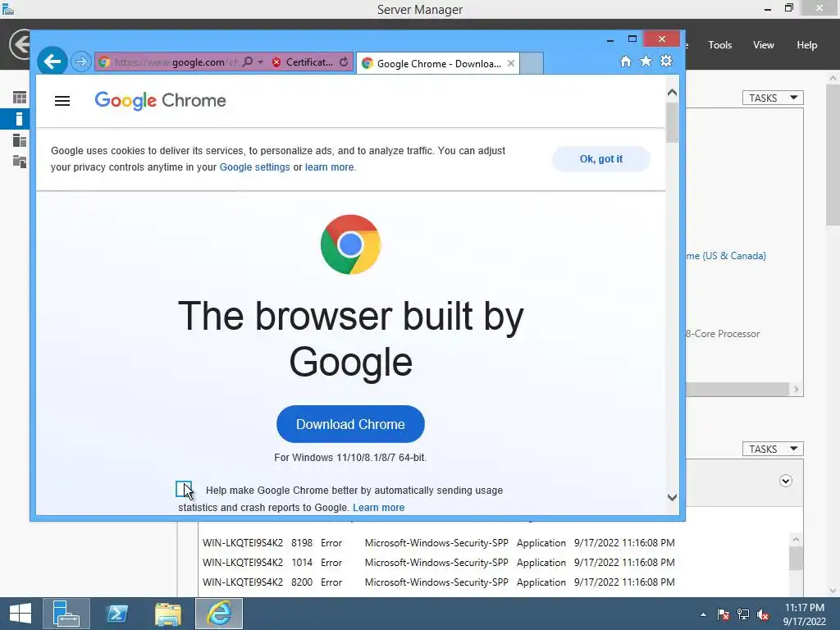Select event row with ID 1014
Image resolution: width=840 pixels, height=630 pixels.
(438, 563)
